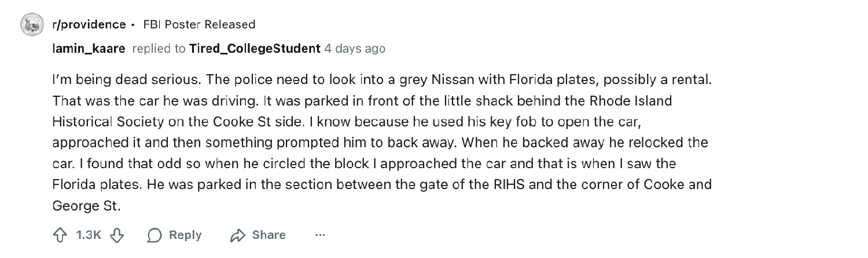Screen dimensions: 868x258
Task: Click the Share arrow icon
Action: 238,235
